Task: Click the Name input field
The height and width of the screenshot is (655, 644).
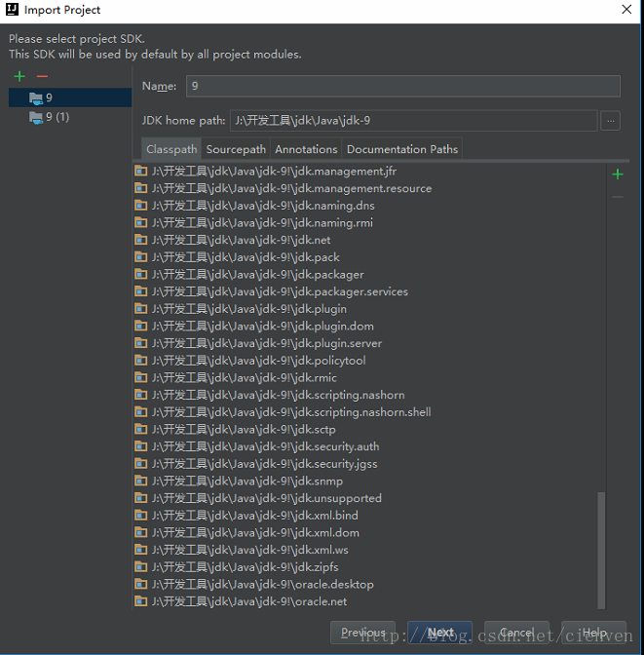Action: 403,86
